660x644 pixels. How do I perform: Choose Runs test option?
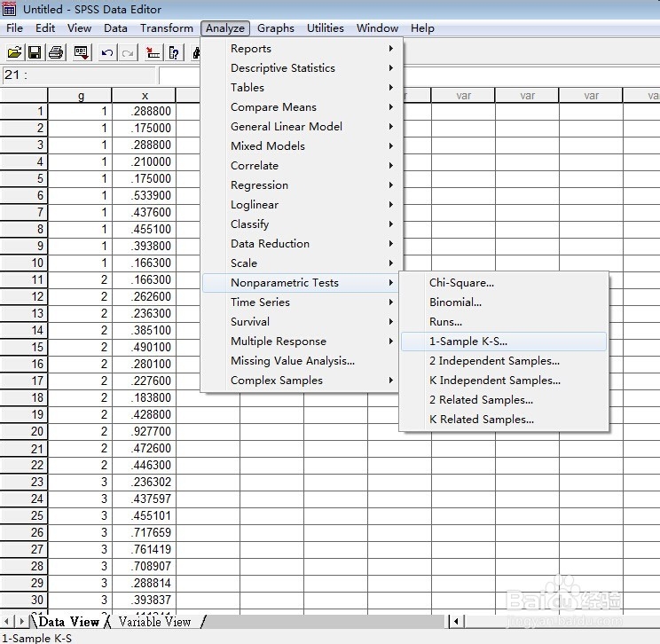click(504, 322)
